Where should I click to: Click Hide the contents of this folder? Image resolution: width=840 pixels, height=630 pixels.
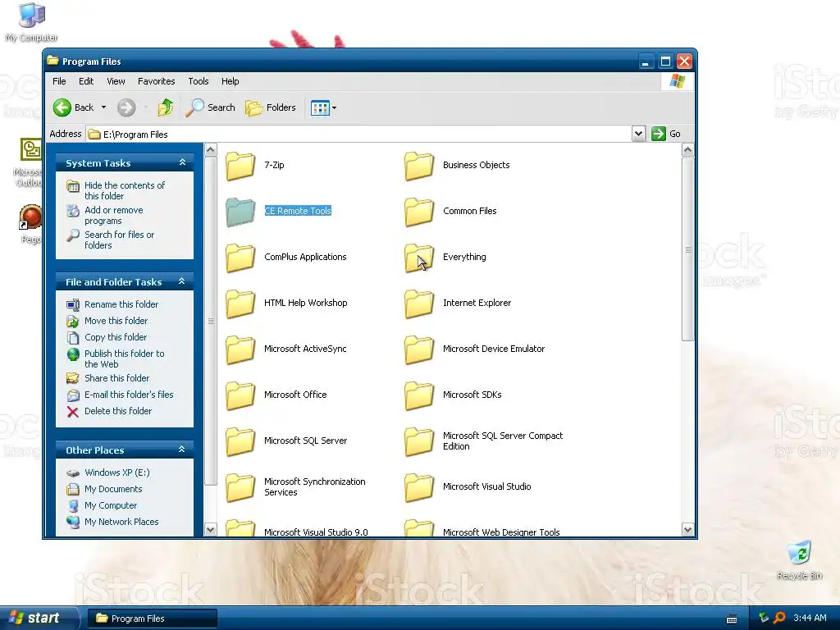click(x=125, y=190)
